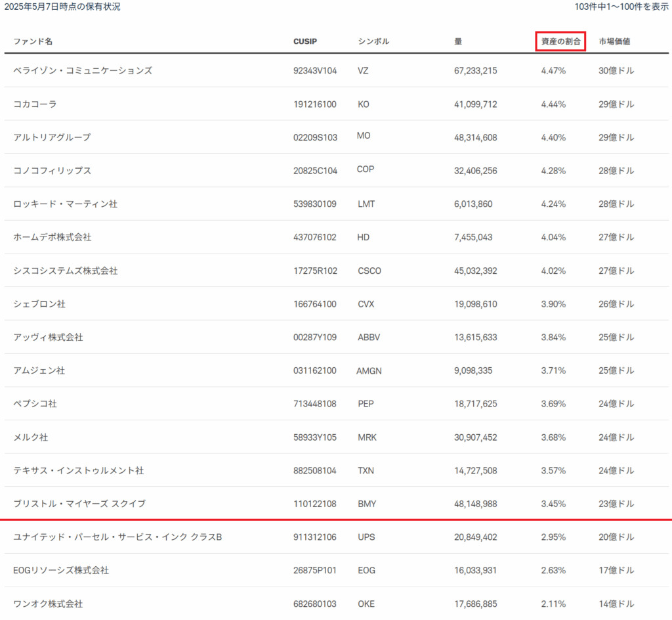
Task: Select the メルク社 fund name
Action: coord(30,437)
